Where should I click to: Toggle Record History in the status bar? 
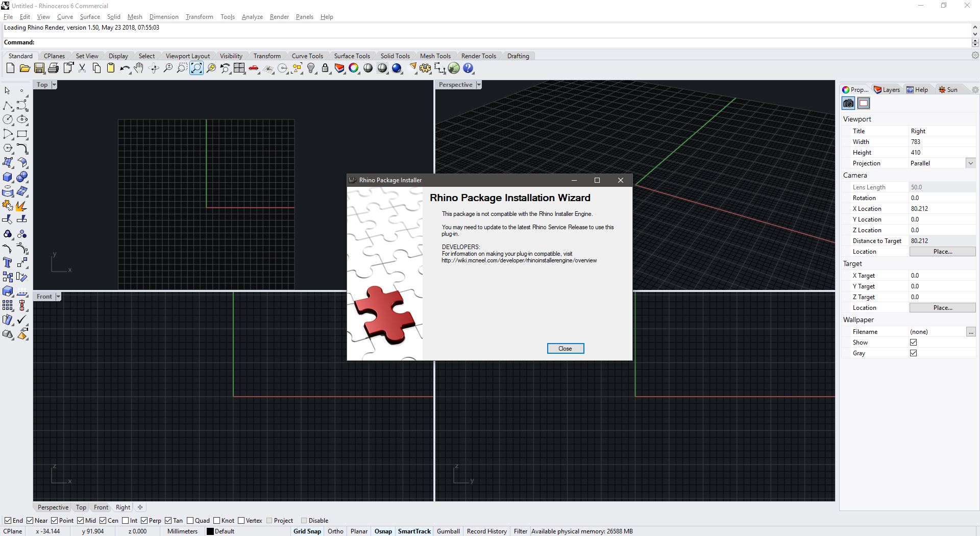pos(486,531)
